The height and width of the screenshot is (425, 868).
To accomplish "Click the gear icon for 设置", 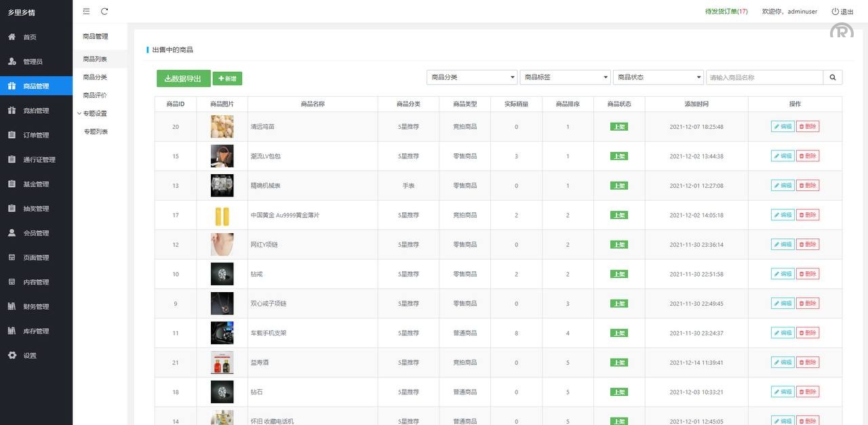I will [12, 355].
